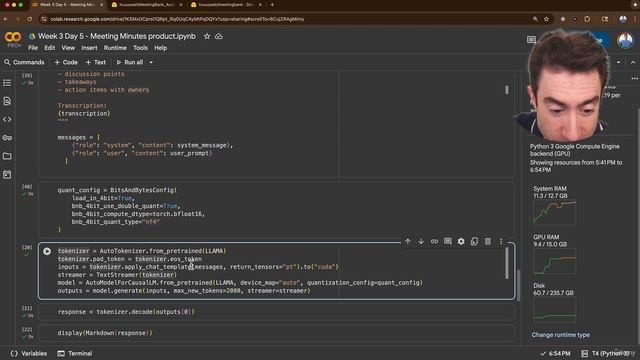Add a new Code cell
The image size is (640, 360).
click(x=66, y=62)
